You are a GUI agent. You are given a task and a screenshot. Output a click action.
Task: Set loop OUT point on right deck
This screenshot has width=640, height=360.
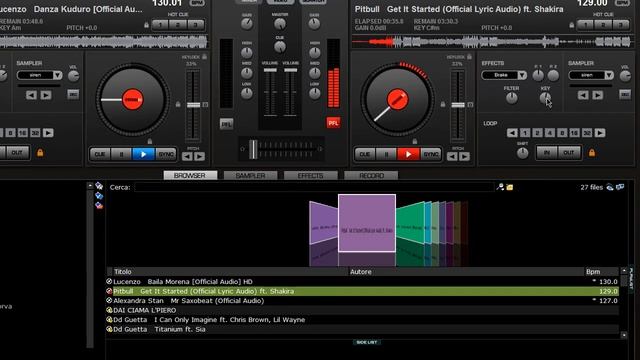click(569, 153)
